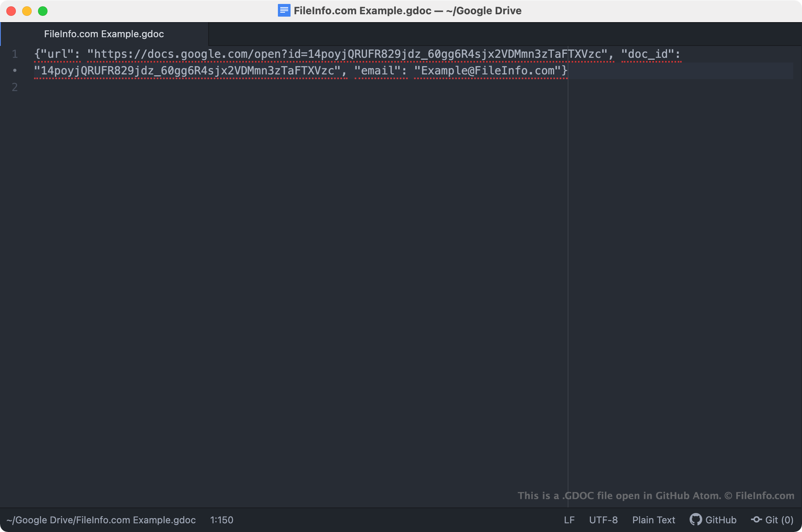802x532 pixels.
Task: Click the "doc_id" key in editor
Action: [648, 54]
